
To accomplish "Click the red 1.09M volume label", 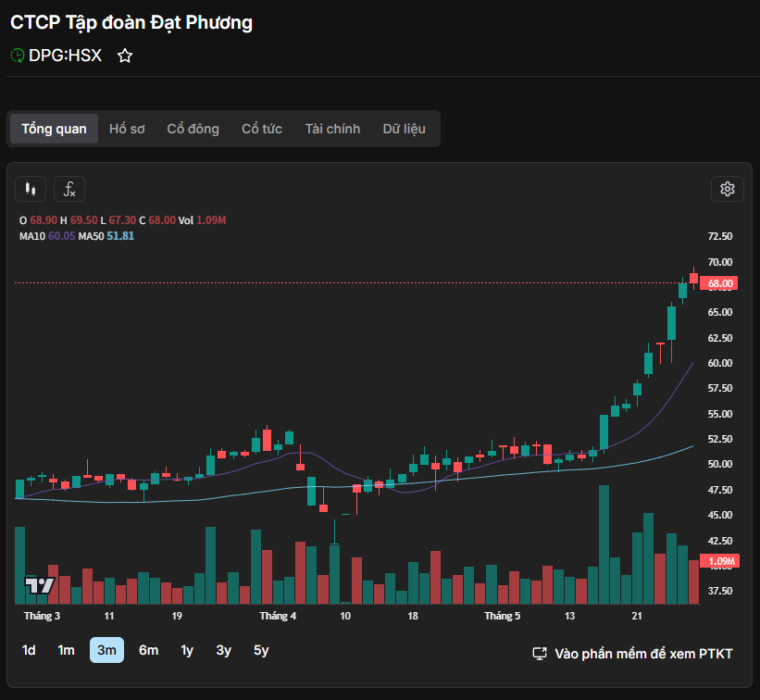I will point(719,561).
